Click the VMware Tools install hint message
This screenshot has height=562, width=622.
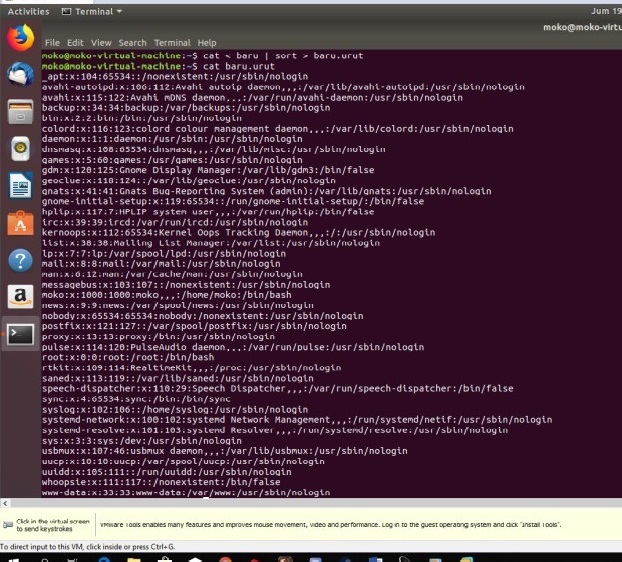point(330,525)
